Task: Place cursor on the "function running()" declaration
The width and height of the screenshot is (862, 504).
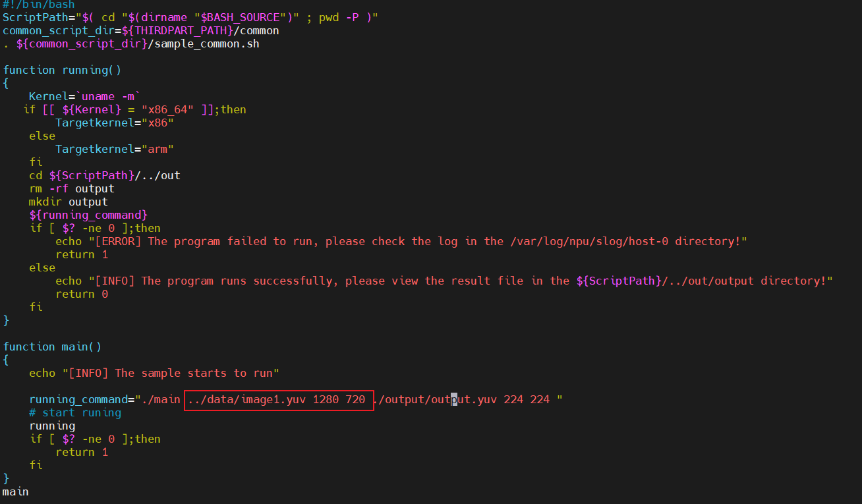Action: [62, 70]
